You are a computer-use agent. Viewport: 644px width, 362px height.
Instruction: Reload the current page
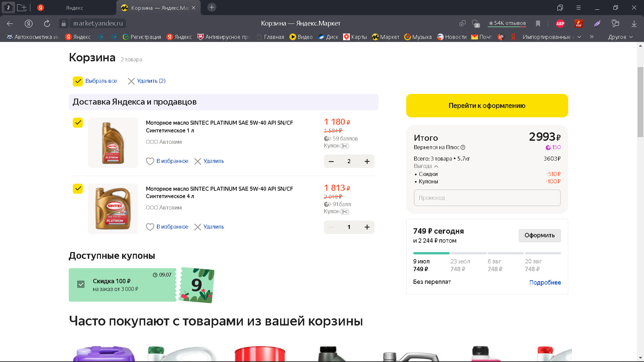click(x=47, y=23)
